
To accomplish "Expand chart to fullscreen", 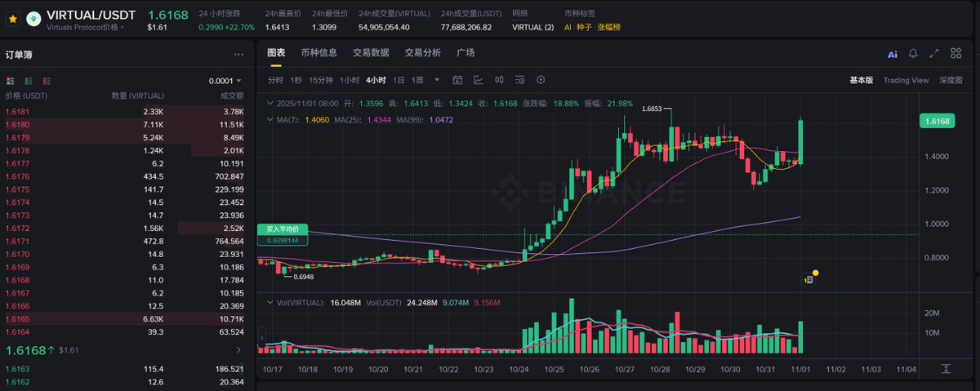I will coord(934,54).
